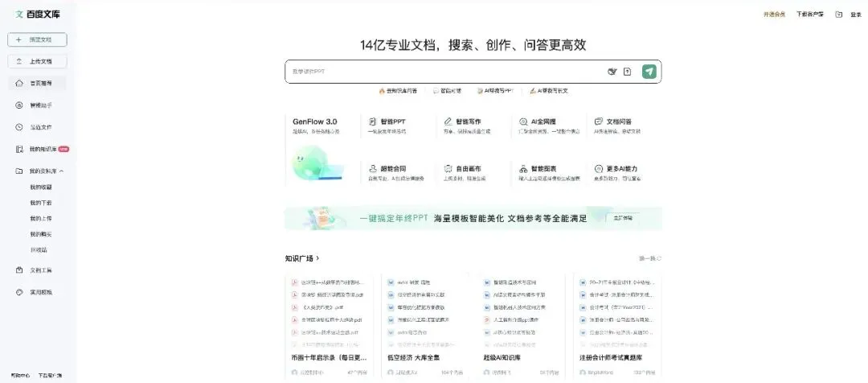Click the 新建文档 button with plus sign
The width and height of the screenshot is (868, 383).
[x=37, y=40]
